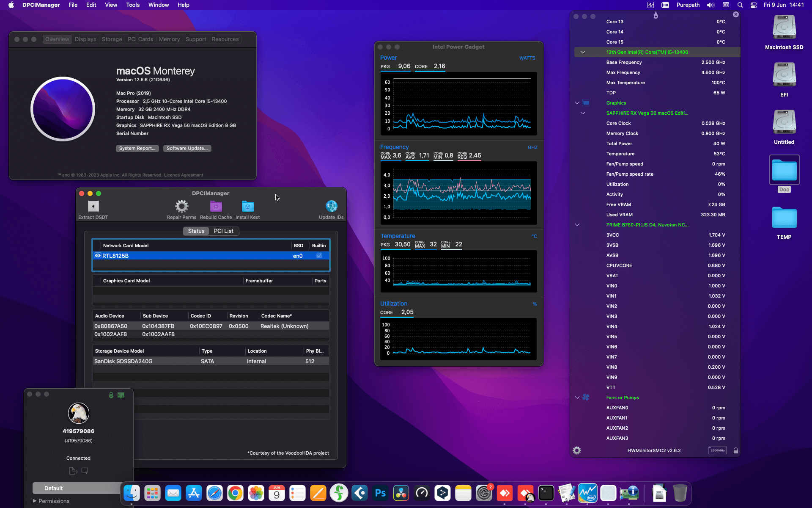
Task: Select the TEMP folder on the desktop
Action: tap(784, 223)
